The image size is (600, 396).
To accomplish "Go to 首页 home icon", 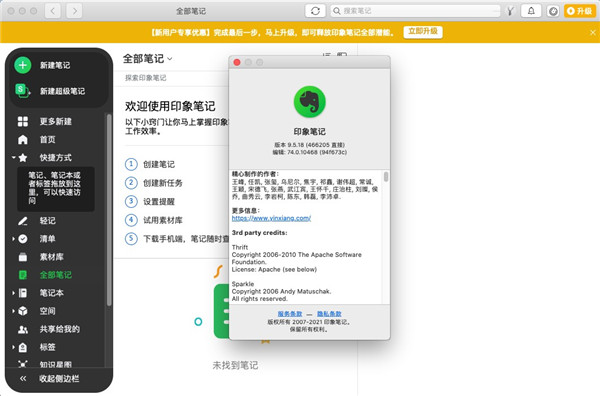I will click(x=23, y=139).
